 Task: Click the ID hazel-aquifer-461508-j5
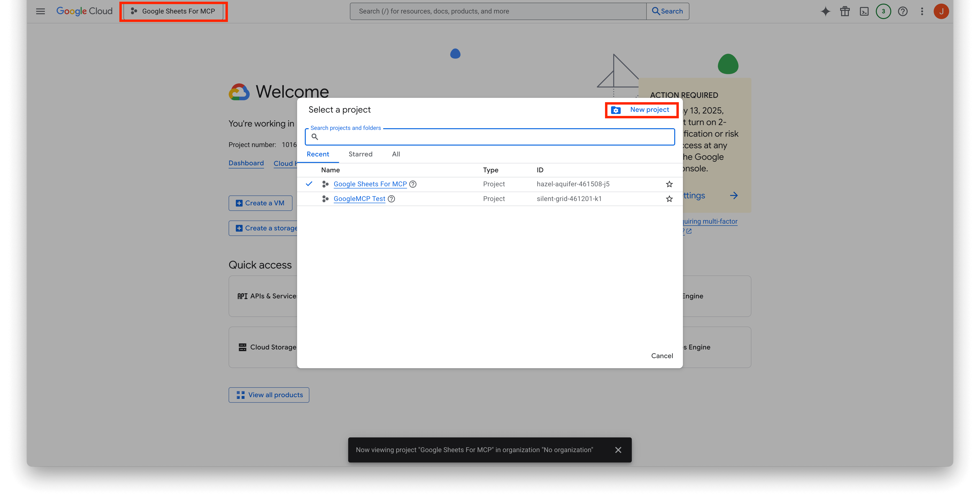click(573, 184)
